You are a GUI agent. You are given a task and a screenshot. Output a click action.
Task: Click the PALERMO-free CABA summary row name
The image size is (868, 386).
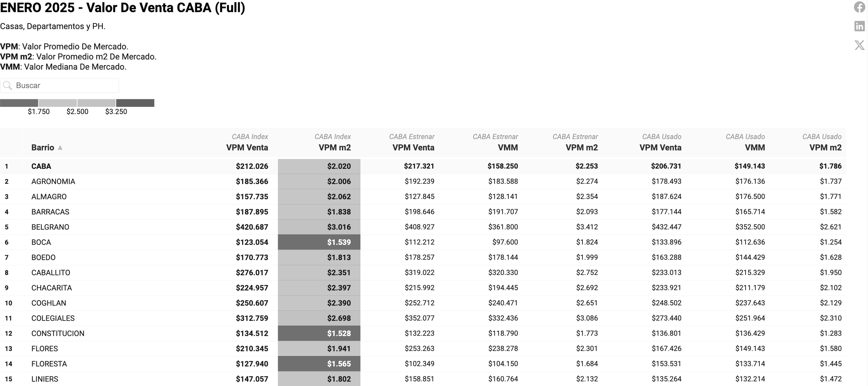[41, 166]
